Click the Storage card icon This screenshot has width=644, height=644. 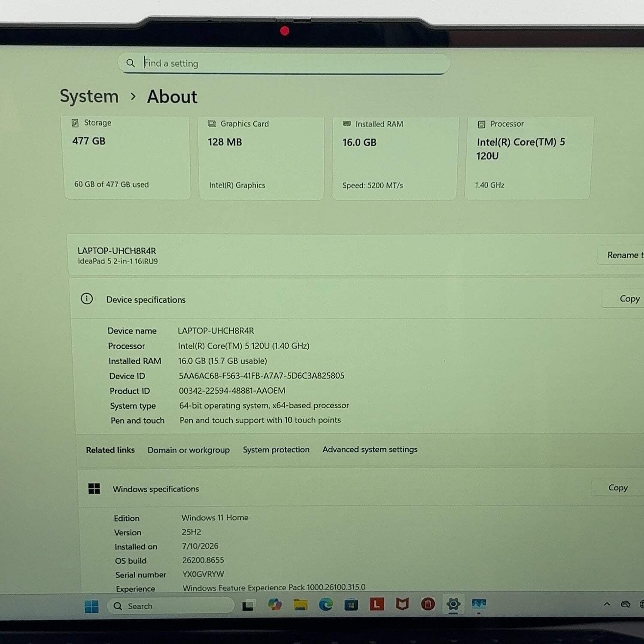tap(75, 123)
